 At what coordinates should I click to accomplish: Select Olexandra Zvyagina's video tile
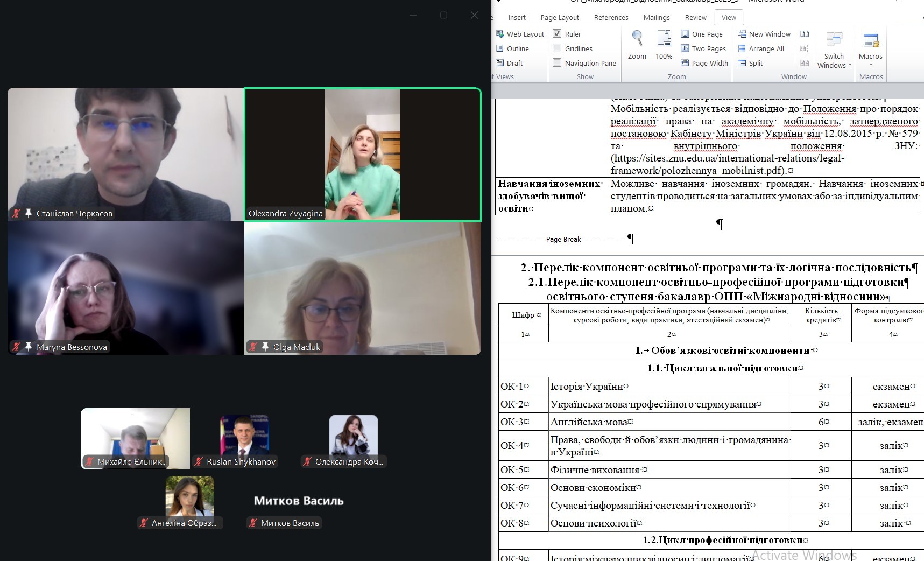pos(363,155)
